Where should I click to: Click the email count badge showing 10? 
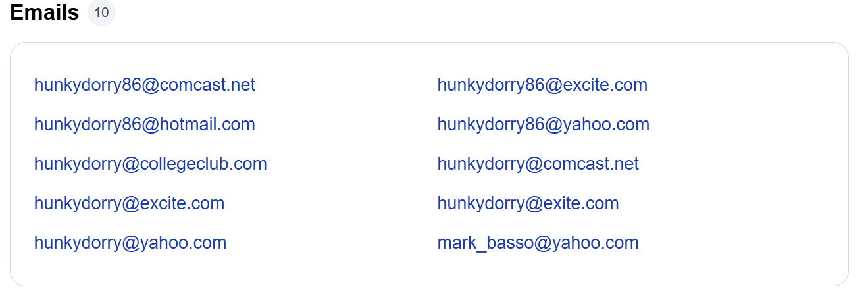click(101, 12)
